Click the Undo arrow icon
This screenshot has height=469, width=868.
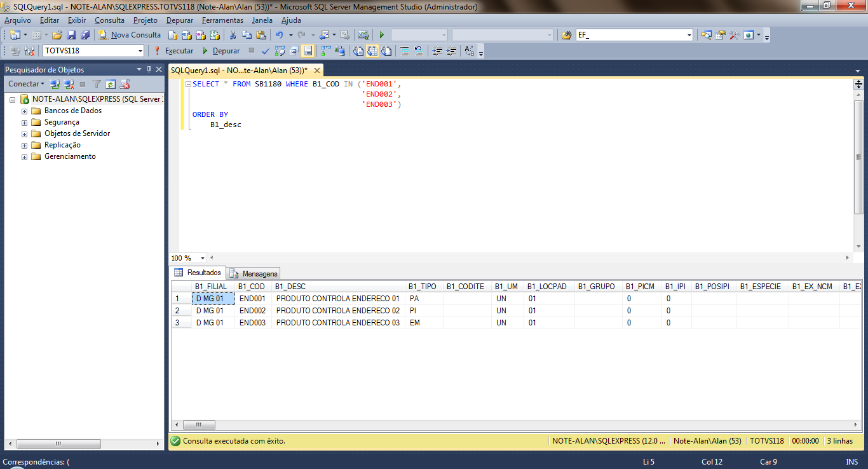(x=279, y=35)
